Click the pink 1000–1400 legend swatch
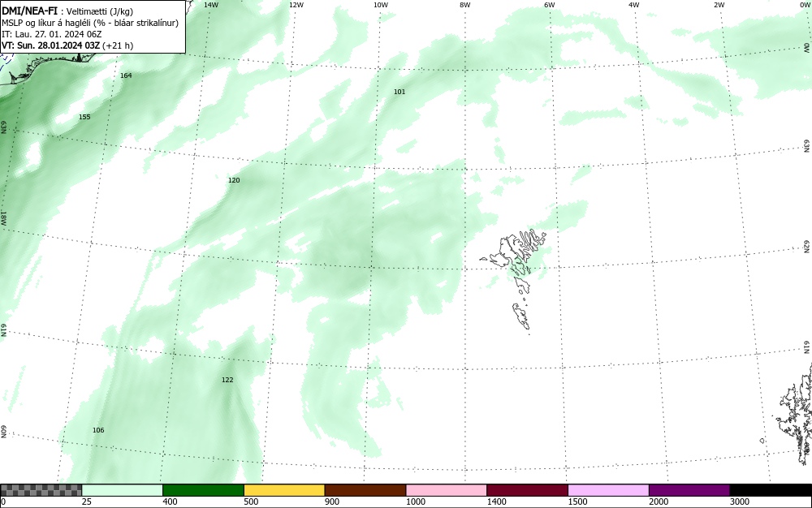The image size is (812, 508). pos(447,490)
